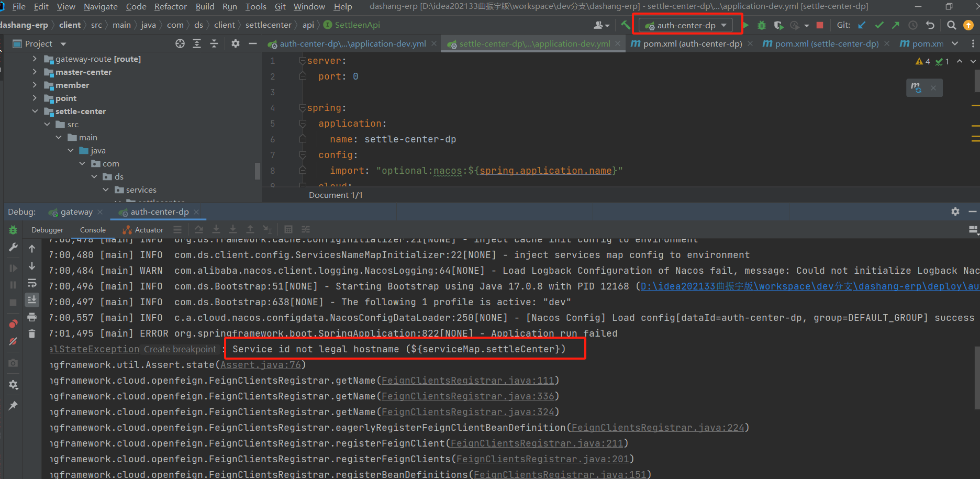980x479 pixels.
Task: Pin the debug tab
Action: (x=13, y=406)
